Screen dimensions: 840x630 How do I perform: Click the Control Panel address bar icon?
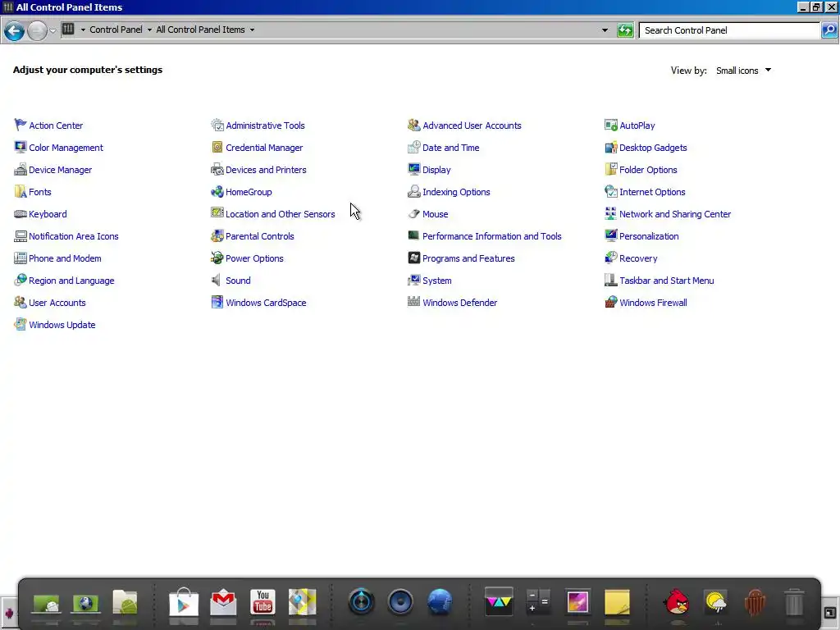click(x=68, y=29)
